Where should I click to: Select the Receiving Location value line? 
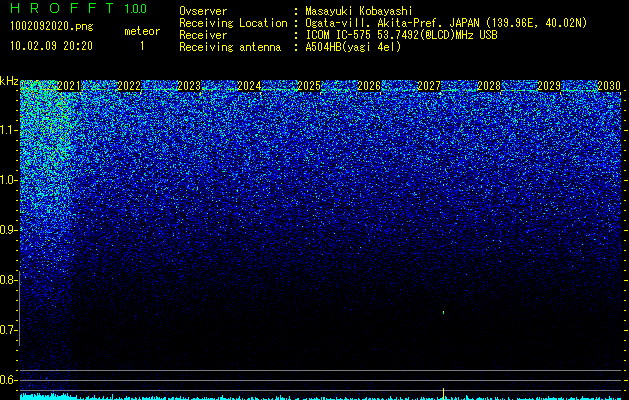pos(446,23)
